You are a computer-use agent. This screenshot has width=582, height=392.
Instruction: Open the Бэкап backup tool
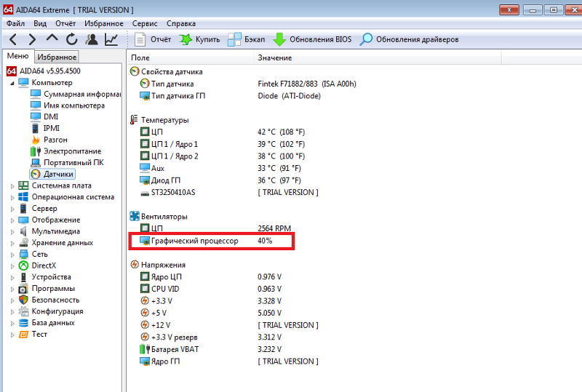246,39
